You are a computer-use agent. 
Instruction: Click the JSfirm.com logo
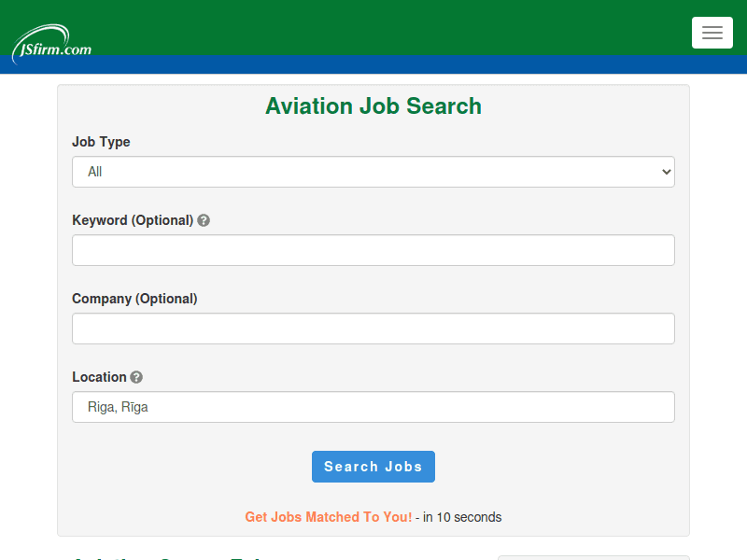pyautogui.click(x=51, y=45)
